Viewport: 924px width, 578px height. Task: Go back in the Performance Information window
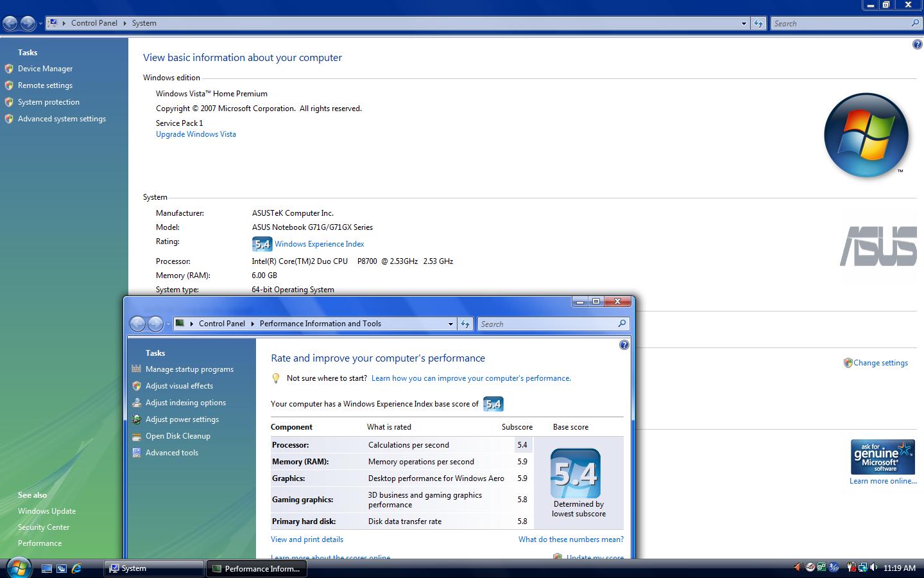coord(137,324)
